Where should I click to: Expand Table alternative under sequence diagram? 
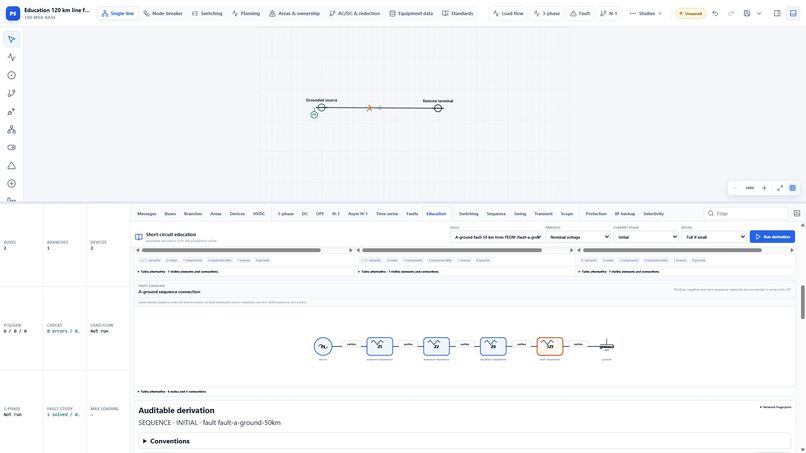(x=172, y=392)
